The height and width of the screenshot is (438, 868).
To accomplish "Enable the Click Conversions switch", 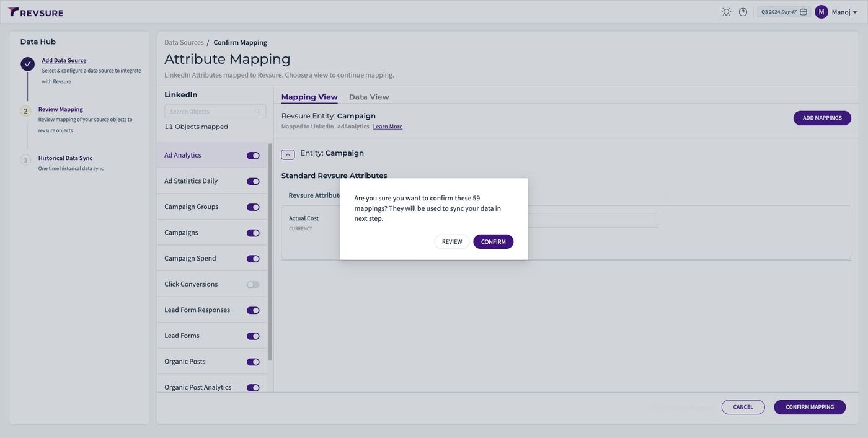I will pyautogui.click(x=253, y=285).
